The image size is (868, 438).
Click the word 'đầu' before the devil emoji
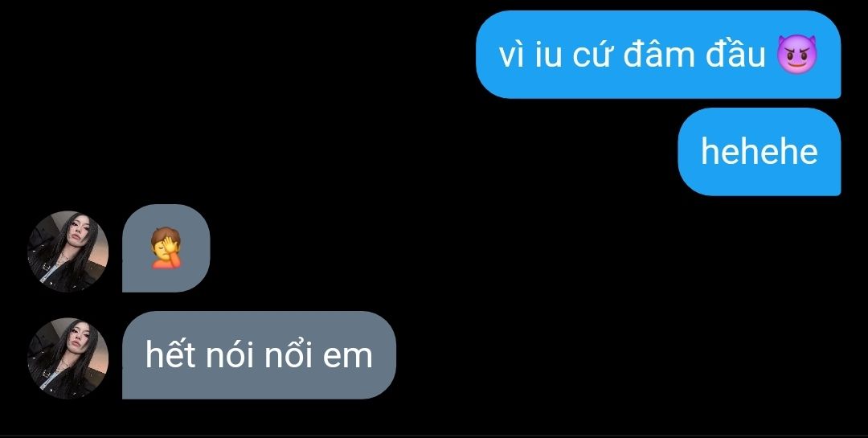(735, 53)
